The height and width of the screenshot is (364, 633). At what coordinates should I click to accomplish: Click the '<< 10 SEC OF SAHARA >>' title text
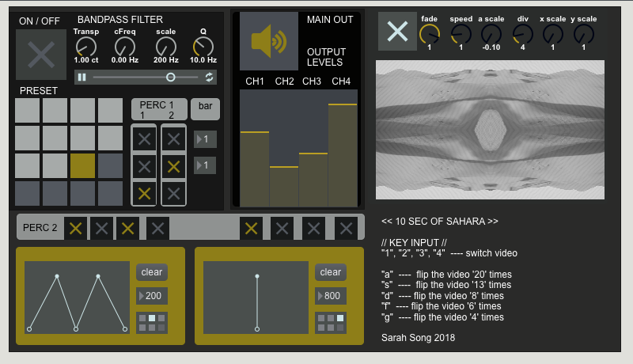click(x=440, y=221)
